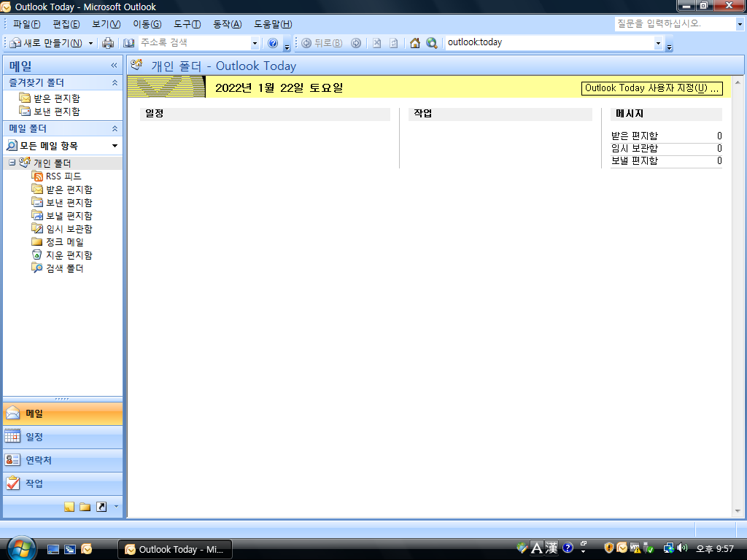
Task: Select 보낸 편지함 under 개인 폴더
Action: [x=69, y=203]
